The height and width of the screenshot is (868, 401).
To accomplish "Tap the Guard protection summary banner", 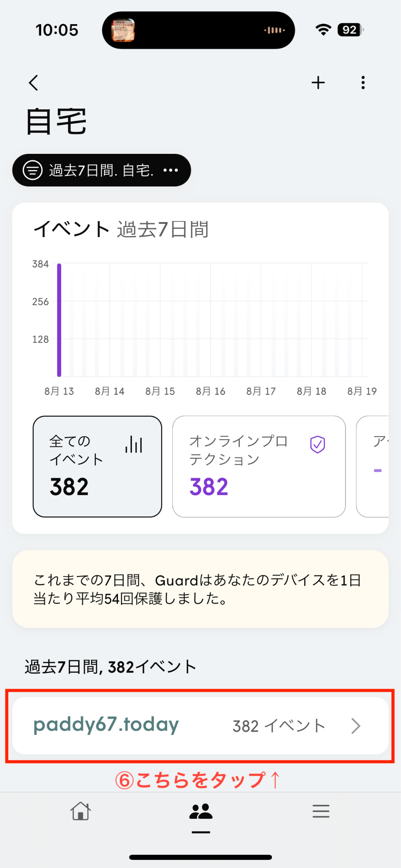I will (x=200, y=589).
